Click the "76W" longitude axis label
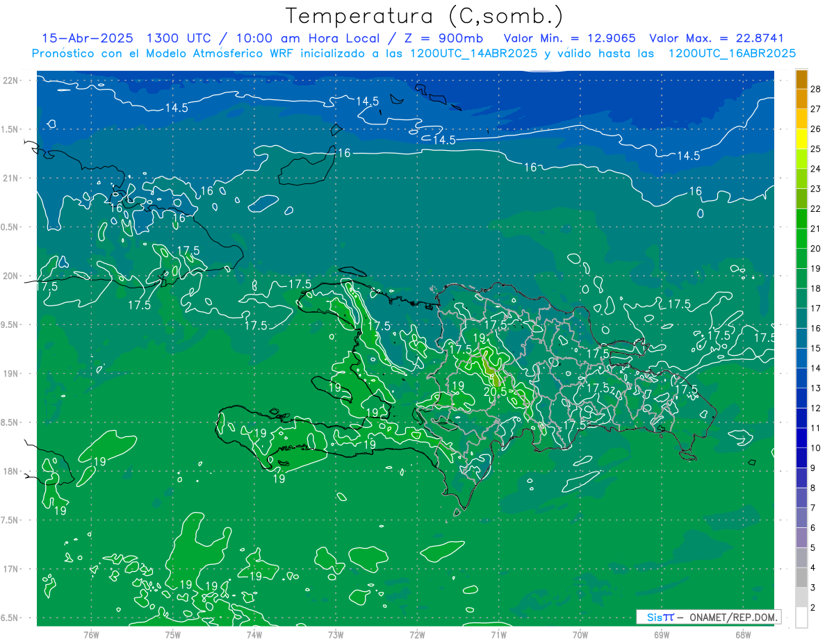Viewport: 834px width, 644px height. [x=91, y=634]
